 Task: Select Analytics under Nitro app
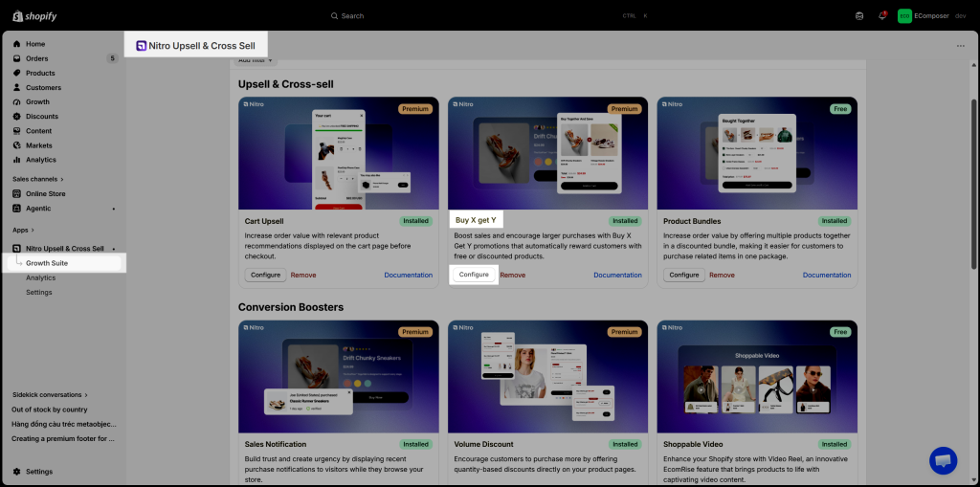pos(40,277)
